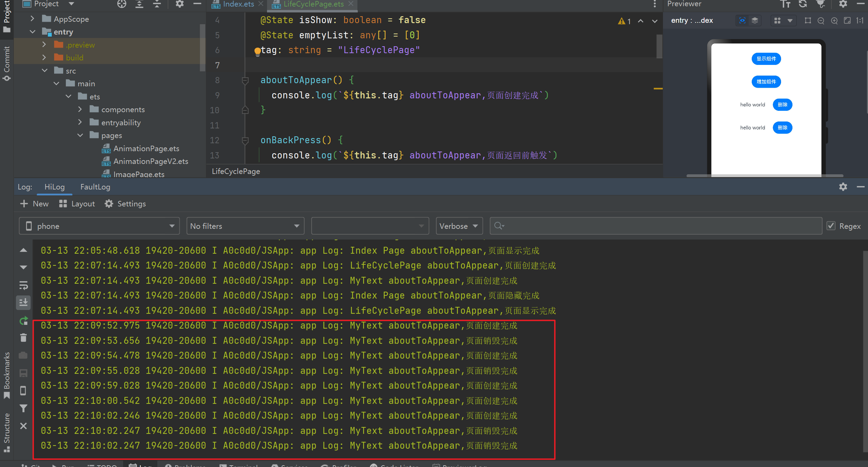Expand the components folder in tree
The height and width of the screenshot is (467, 868).
(80, 109)
